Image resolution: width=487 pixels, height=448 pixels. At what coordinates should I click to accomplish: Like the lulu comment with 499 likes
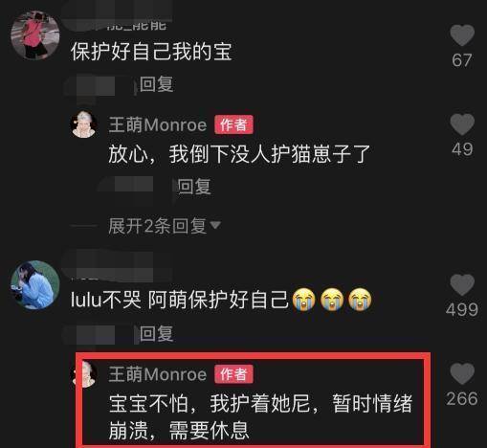[462, 285]
